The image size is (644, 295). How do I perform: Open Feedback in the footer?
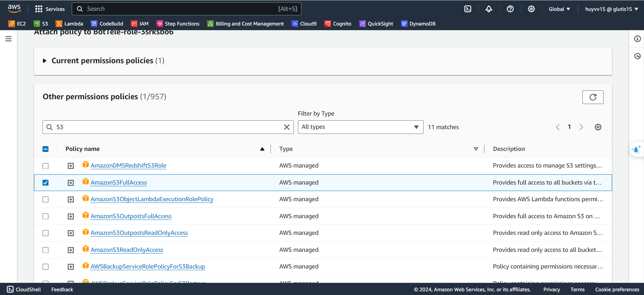62,290
